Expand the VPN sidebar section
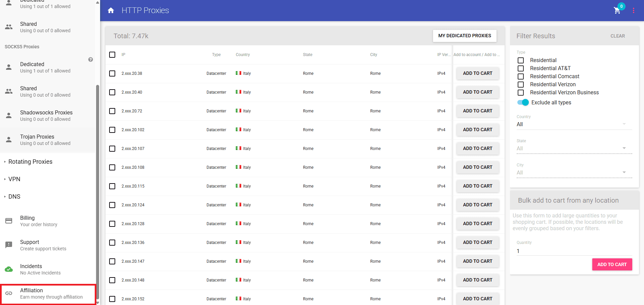This screenshot has width=644, height=305. [14, 179]
